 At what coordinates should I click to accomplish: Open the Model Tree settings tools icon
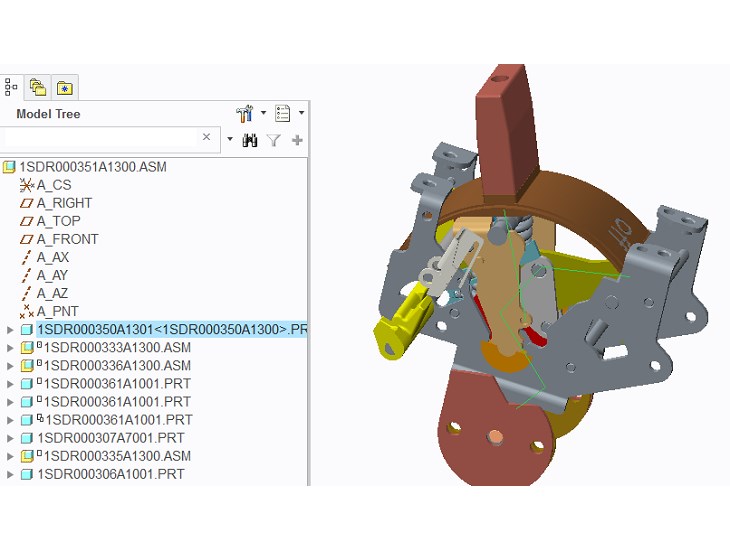[244, 113]
